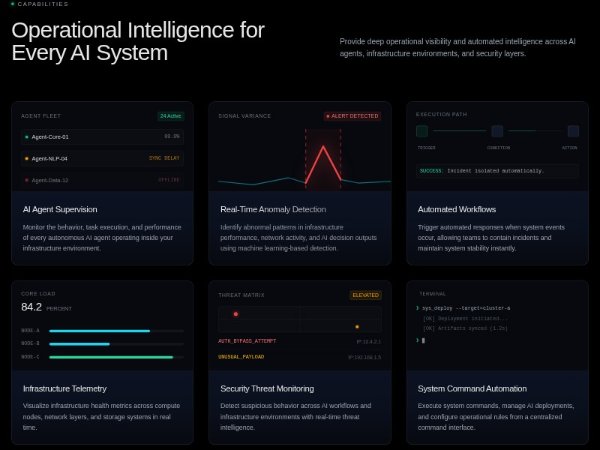This screenshot has height=450, width=600.
Task: Click the Condition node in Execution Path
Action: tap(498, 131)
